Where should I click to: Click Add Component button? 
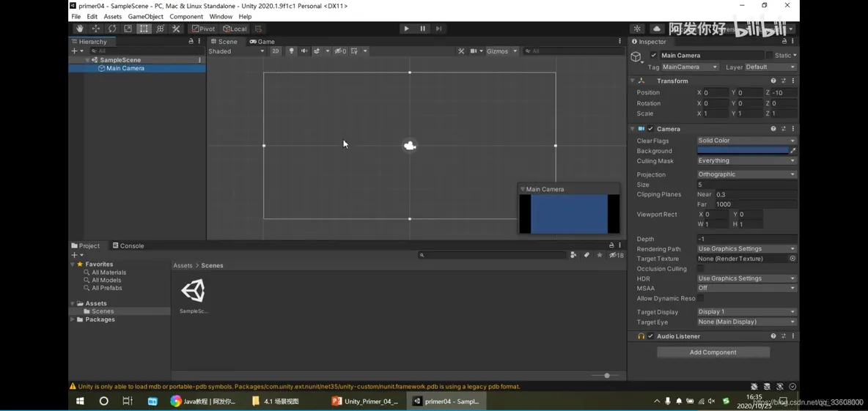pos(713,352)
